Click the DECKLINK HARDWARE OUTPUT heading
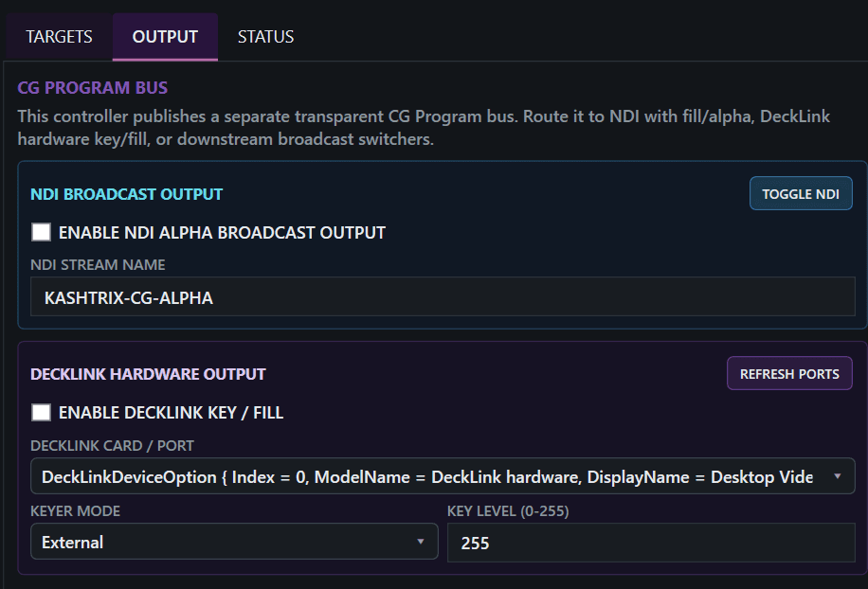Image resolution: width=868 pixels, height=589 pixels. (x=149, y=374)
